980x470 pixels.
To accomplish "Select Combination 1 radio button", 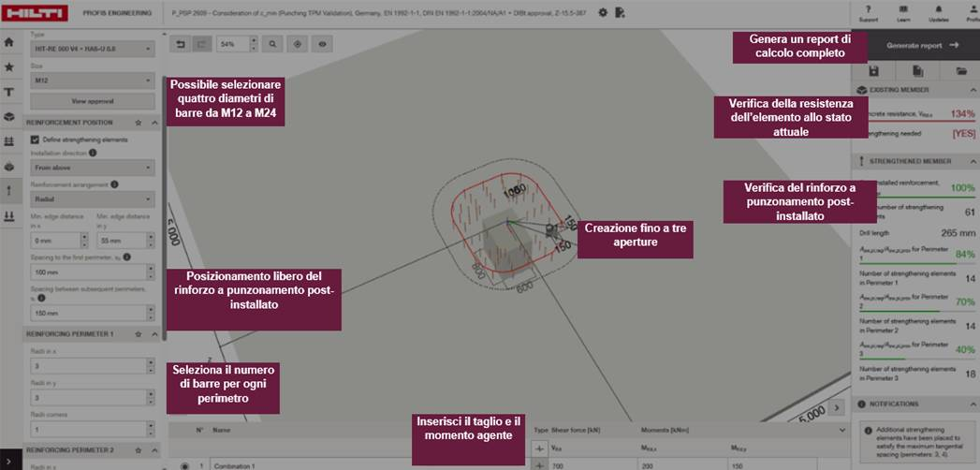I will (x=185, y=465).
